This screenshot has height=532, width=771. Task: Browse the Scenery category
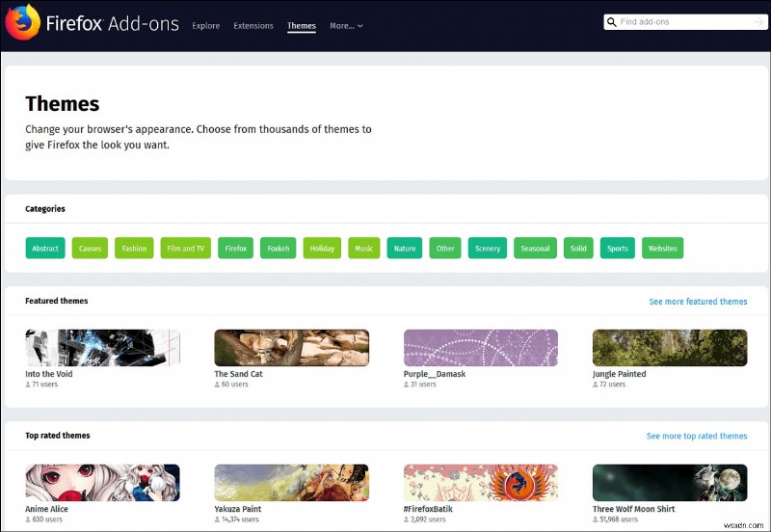488,249
